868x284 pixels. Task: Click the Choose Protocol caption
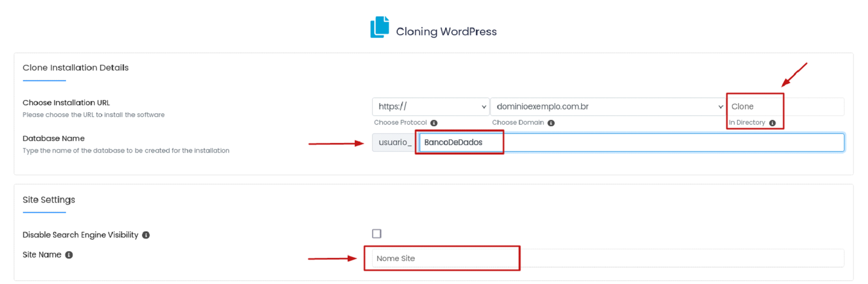(x=400, y=123)
